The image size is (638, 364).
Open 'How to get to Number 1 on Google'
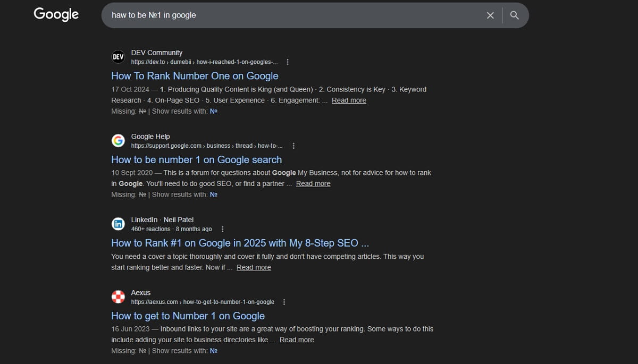[x=188, y=316]
